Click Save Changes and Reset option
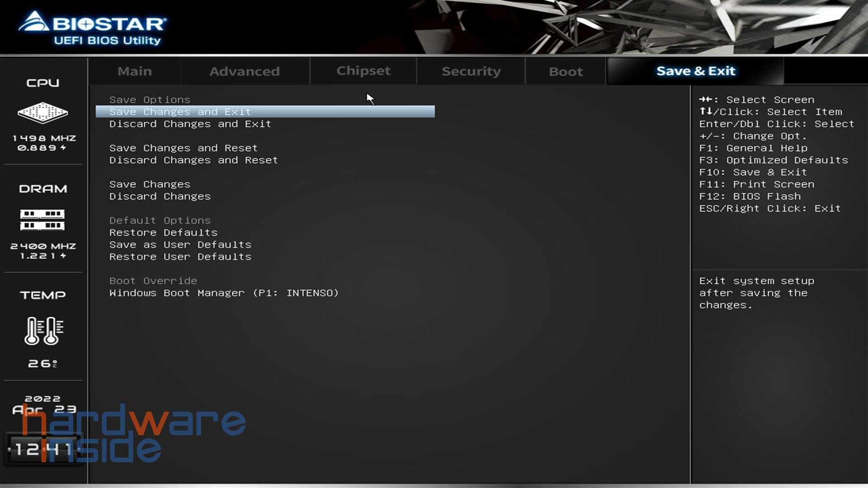868x488 pixels. (x=183, y=148)
